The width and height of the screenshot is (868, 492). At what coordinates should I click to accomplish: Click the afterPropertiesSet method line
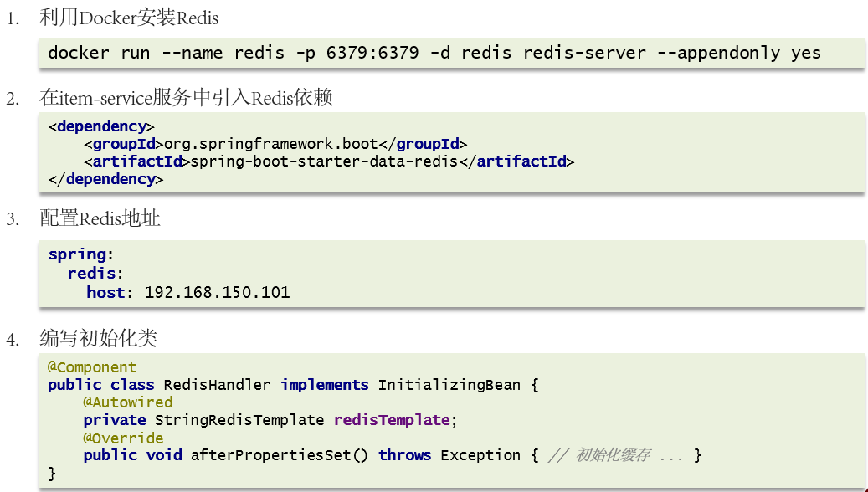pyautogui.click(x=393, y=455)
